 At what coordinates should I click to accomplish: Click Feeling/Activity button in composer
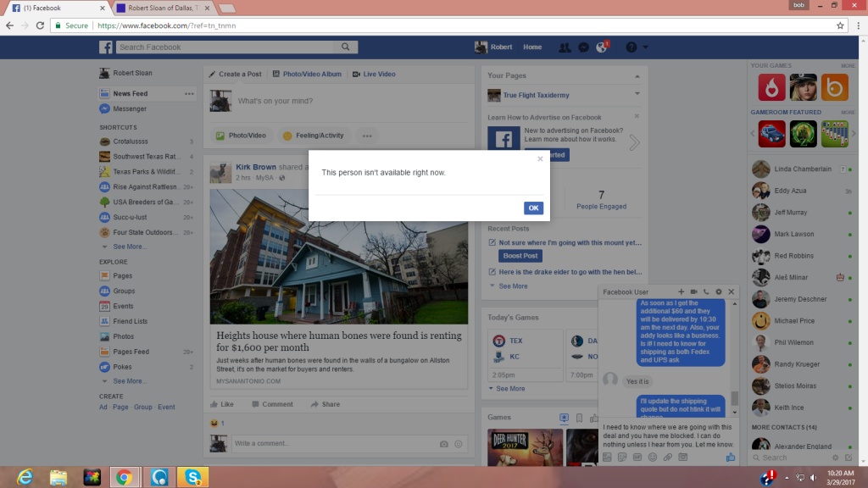314,136
